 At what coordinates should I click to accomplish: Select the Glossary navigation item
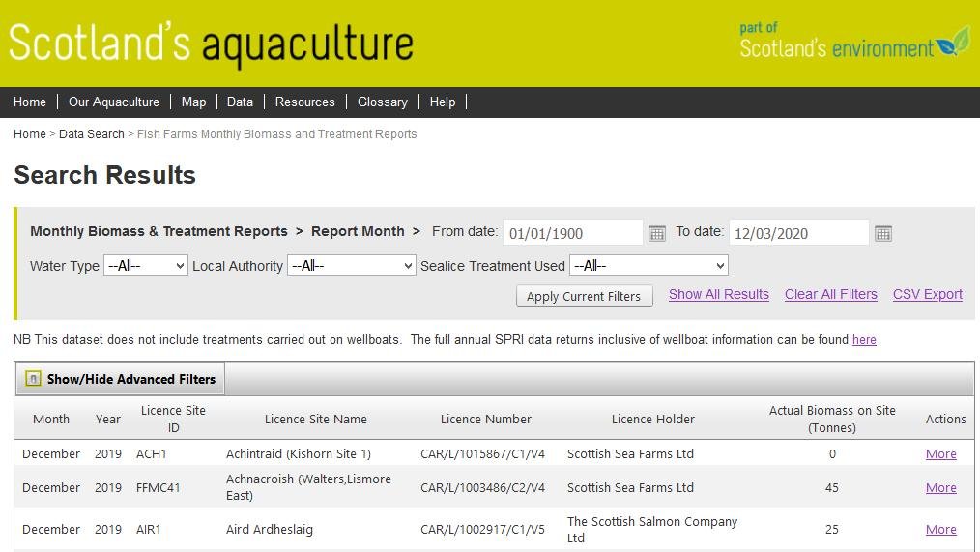(382, 102)
